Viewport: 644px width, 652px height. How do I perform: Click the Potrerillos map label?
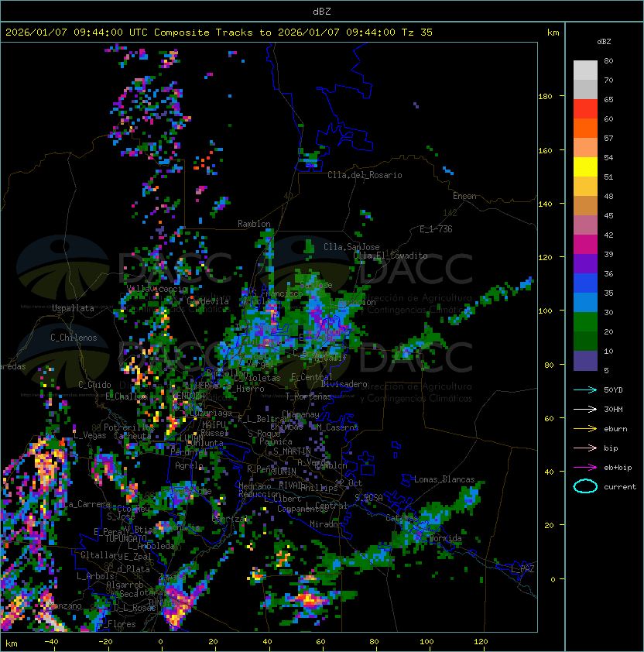coord(128,427)
